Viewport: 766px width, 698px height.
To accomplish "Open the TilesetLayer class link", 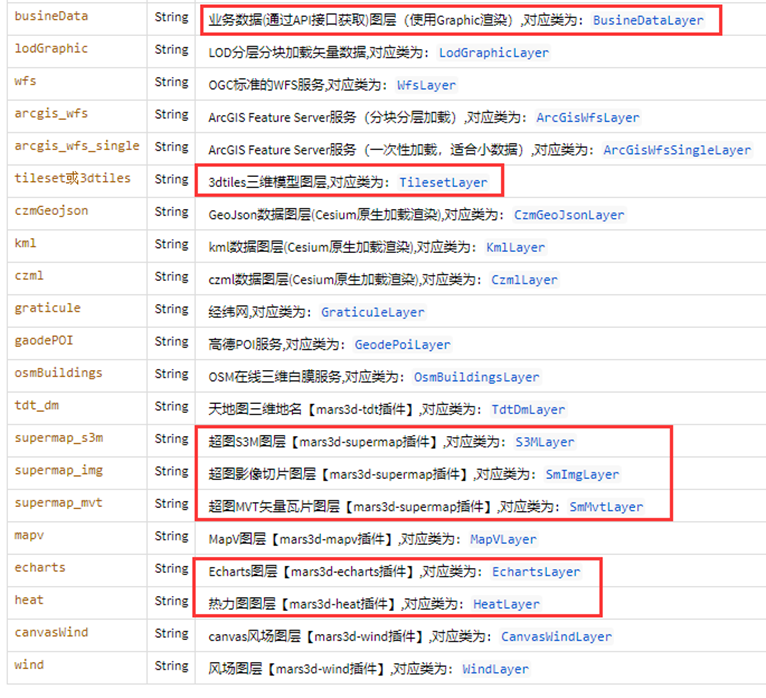I will pos(443,183).
